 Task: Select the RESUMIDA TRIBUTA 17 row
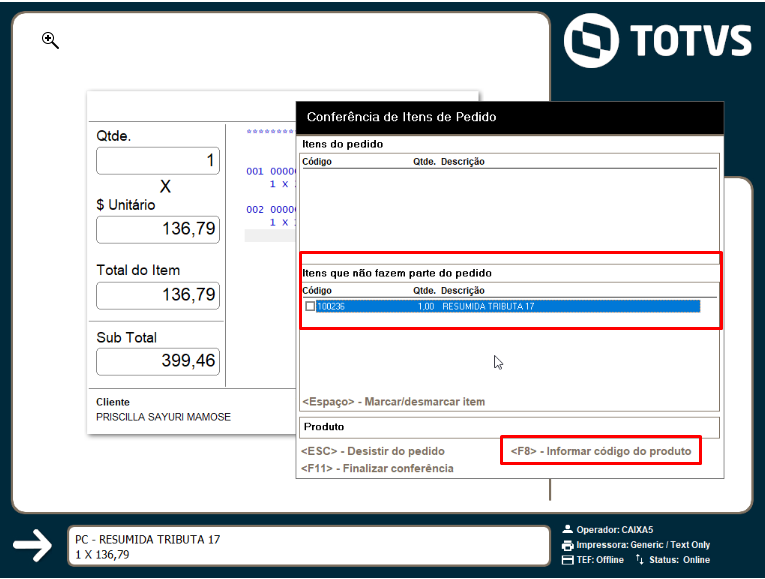[x=507, y=306]
